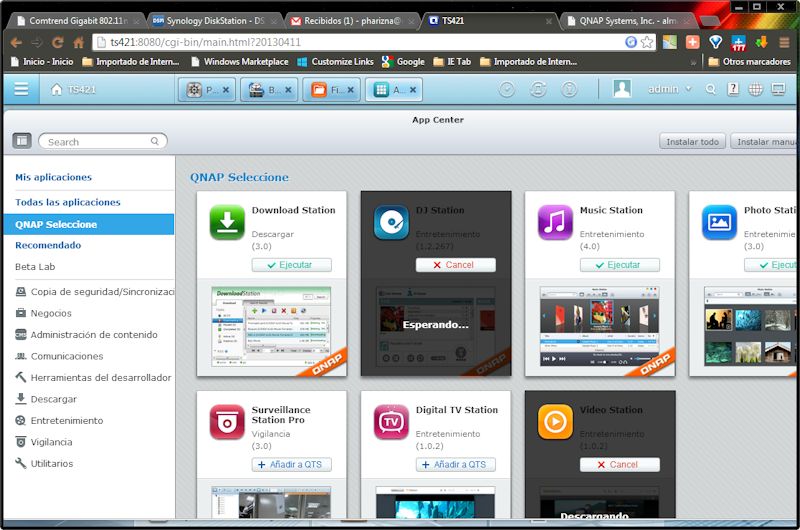This screenshot has width=800, height=530.
Task: Open Entretenimiento category in sidebar
Action: [x=59, y=420]
